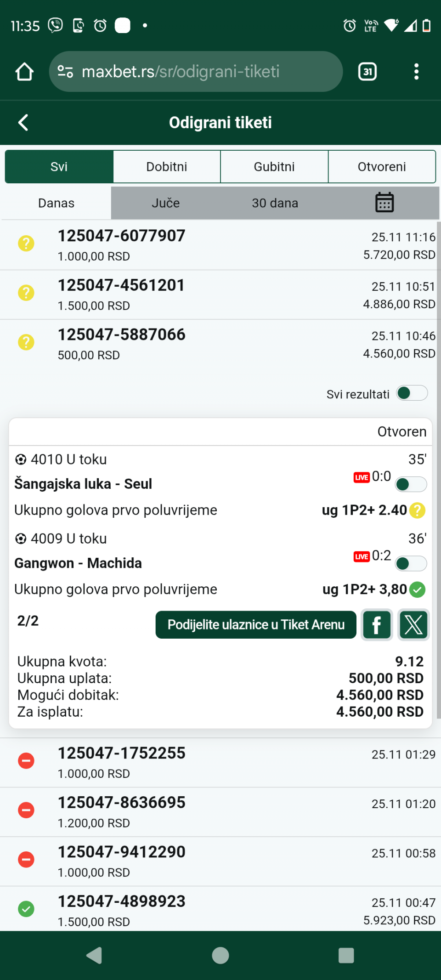Share ticket on Facebook
This screenshot has height=980, width=441.
pos(377,625)
